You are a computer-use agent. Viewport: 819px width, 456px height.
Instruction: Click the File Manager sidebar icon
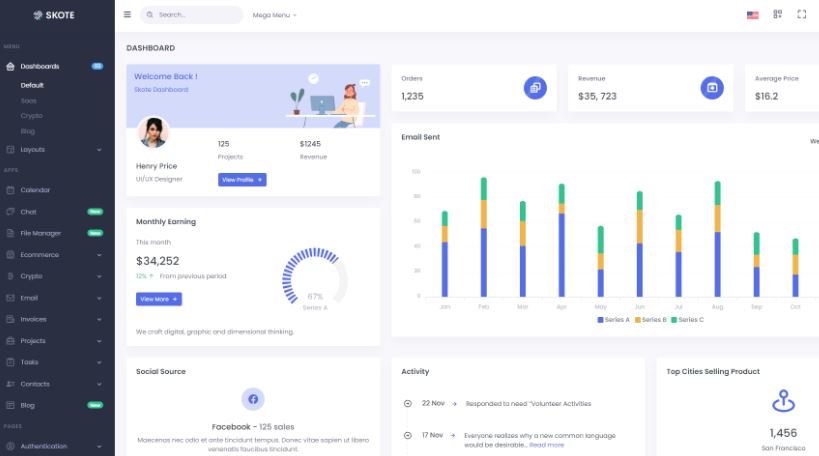coord(10,233)
